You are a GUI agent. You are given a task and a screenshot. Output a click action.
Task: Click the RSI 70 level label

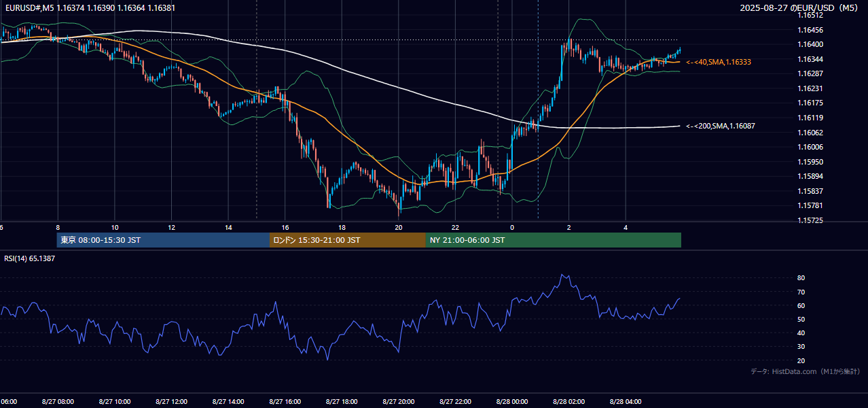click(x=801, y=292)
